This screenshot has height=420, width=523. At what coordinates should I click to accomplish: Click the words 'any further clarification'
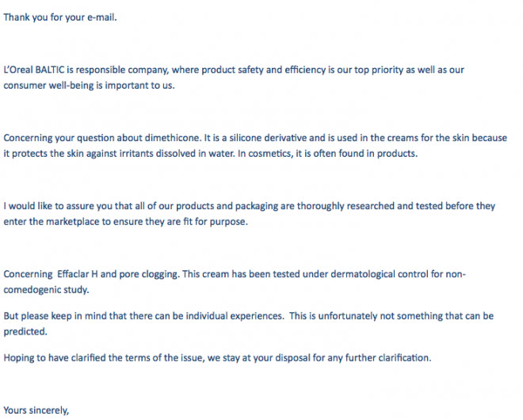(380, 357)
